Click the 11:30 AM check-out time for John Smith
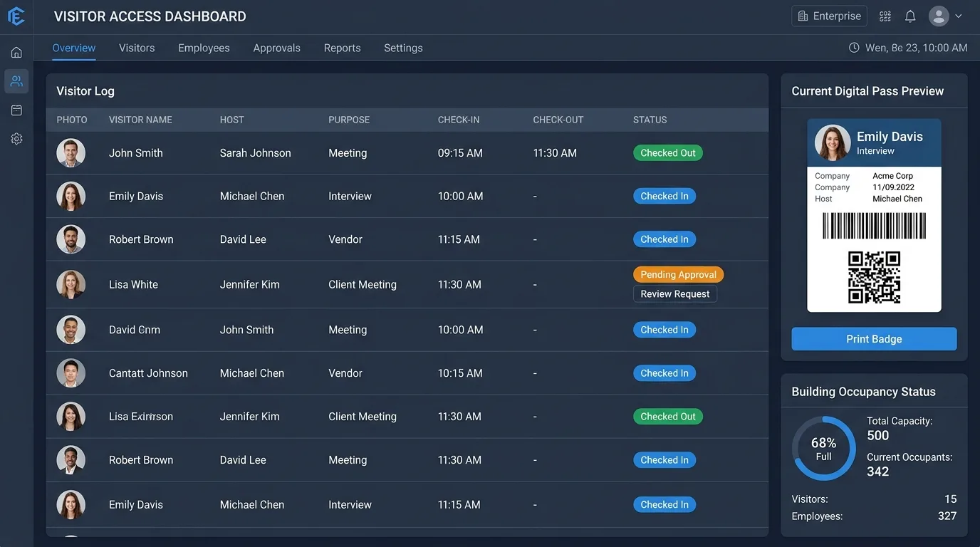 (555, 153)
